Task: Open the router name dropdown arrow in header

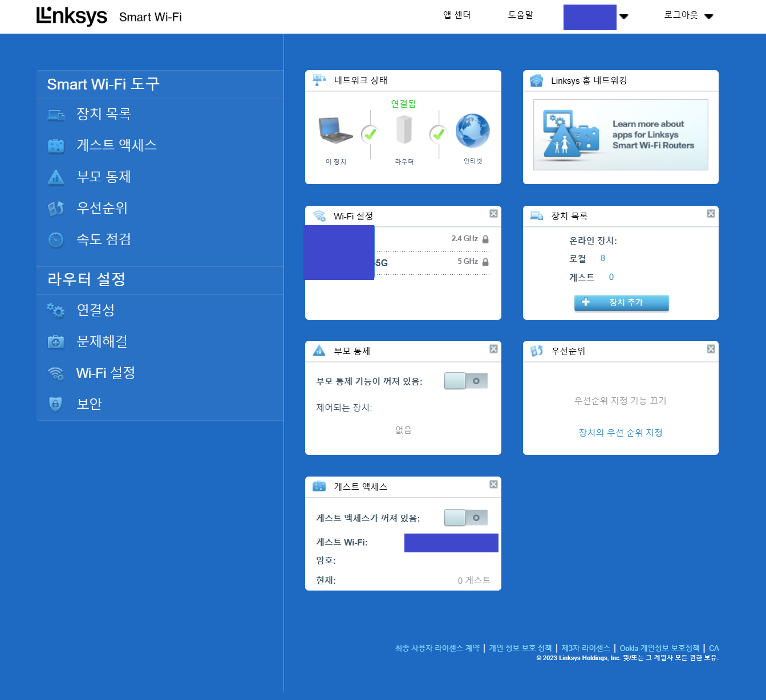Action: pos(624,17)
